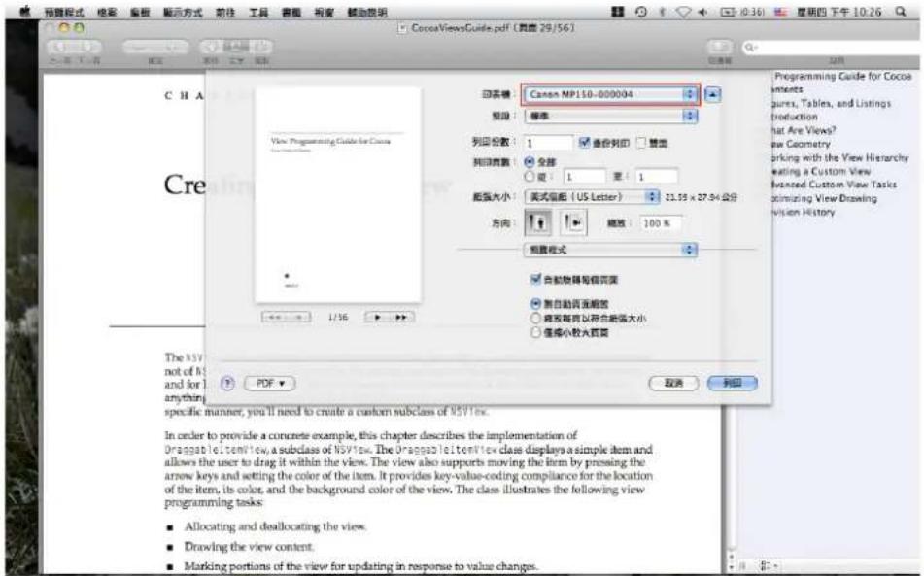The height and width of the screenshot is (576, 924).
Task: Click the Bluetooth menu bar icon
Action: tap(661, 12)
